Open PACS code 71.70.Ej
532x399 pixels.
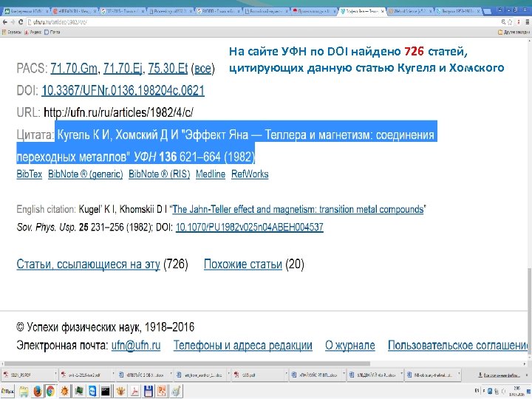coord(123,69)
